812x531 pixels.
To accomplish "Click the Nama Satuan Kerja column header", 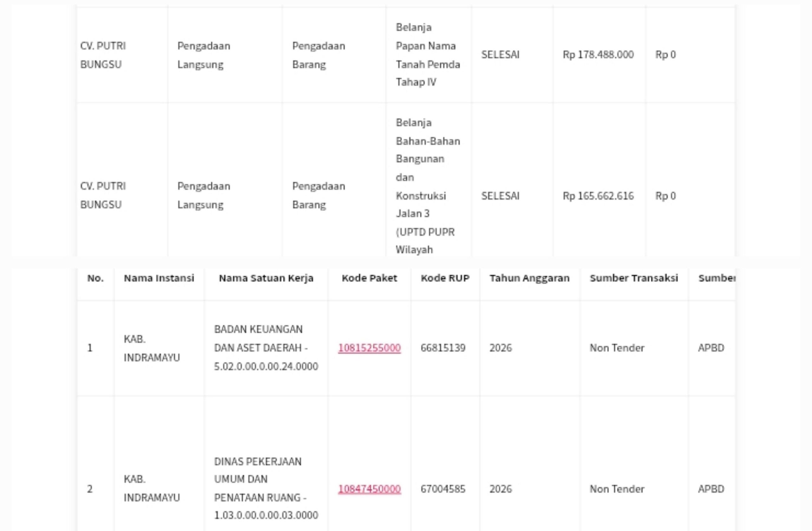I will pyautogui.click(x=266, y=278).
